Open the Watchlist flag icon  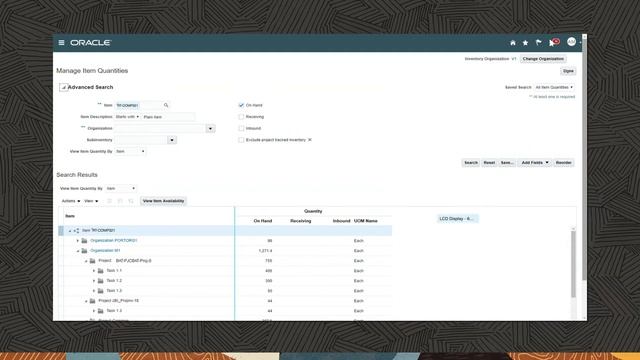pyautogui.click(x=538, y=42)
